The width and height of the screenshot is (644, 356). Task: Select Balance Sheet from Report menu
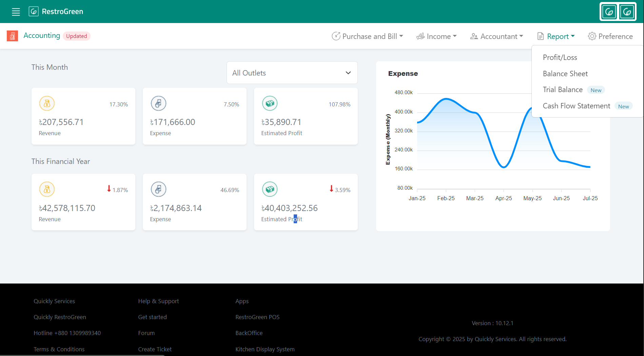[x=565, y=74]
